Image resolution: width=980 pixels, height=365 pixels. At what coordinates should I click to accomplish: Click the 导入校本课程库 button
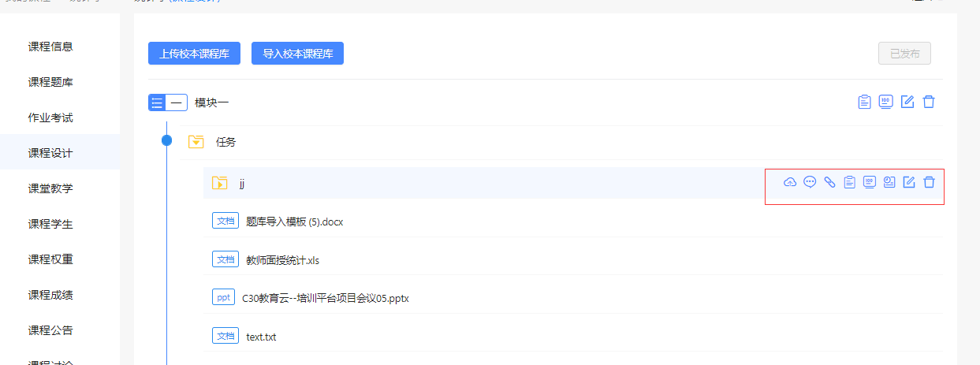coord(297,54)
